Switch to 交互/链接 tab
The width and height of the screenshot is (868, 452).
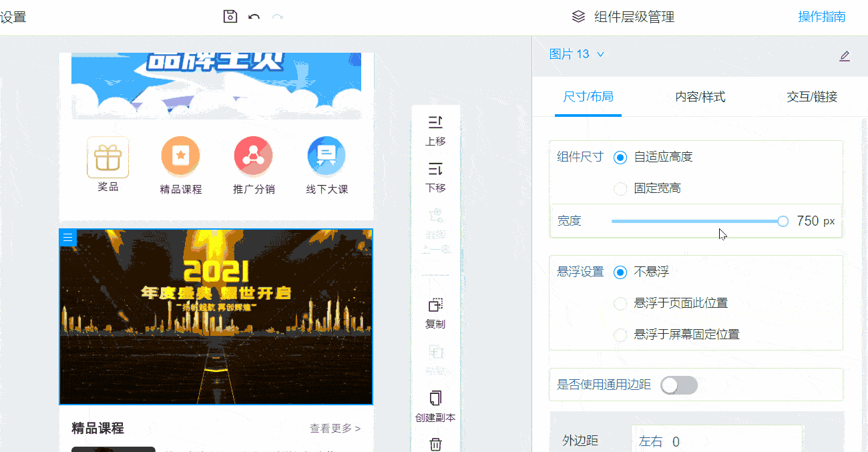pos(812,97)
